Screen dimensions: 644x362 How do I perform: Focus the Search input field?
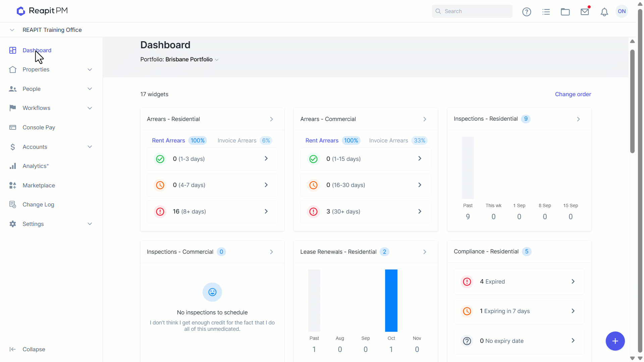(472, 11)
